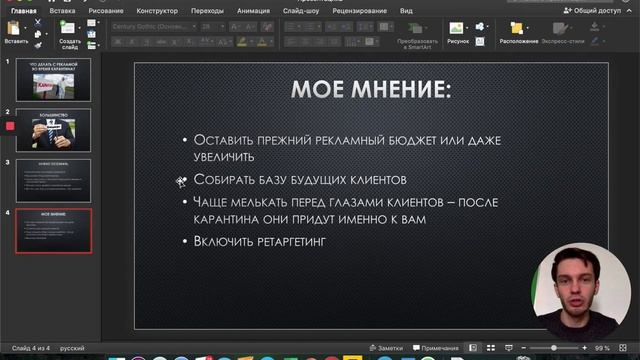The image size is (640, 360).
Task: Clear all text formatting icon
Action: click(268, 27)
